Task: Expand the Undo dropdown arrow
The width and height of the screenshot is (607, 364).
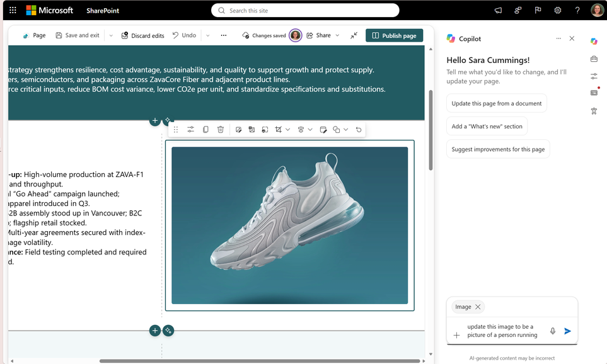Action: [208, 36]
